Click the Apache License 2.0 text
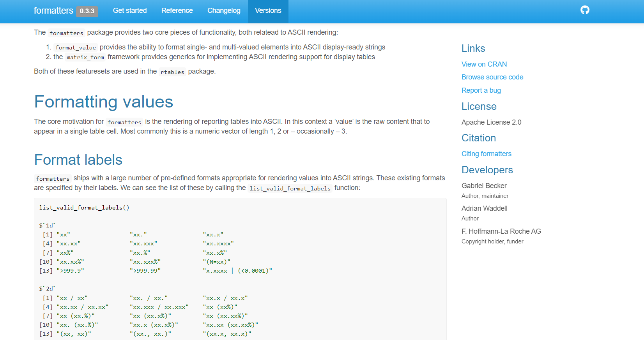 (x=491, y=122)
